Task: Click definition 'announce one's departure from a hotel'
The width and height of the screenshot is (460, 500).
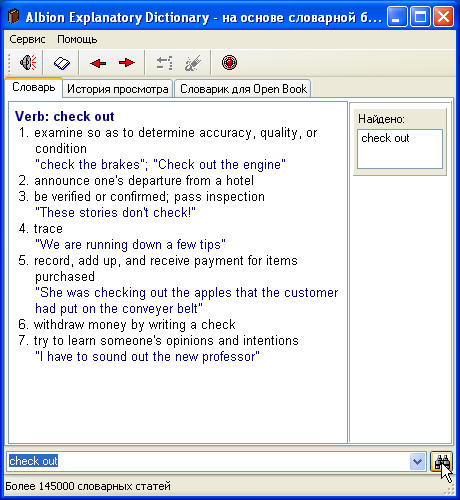Action: pos(144,181)
